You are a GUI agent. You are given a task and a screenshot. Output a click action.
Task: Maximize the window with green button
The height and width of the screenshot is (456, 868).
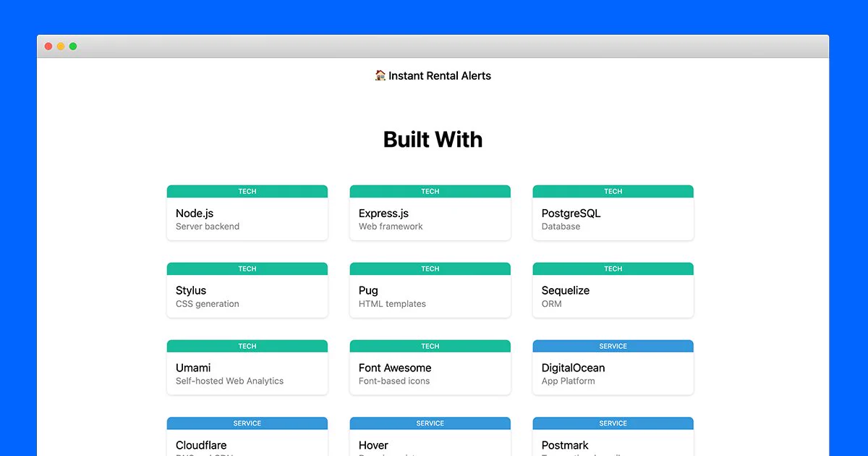pyautogui.click(x=73, y=46)
